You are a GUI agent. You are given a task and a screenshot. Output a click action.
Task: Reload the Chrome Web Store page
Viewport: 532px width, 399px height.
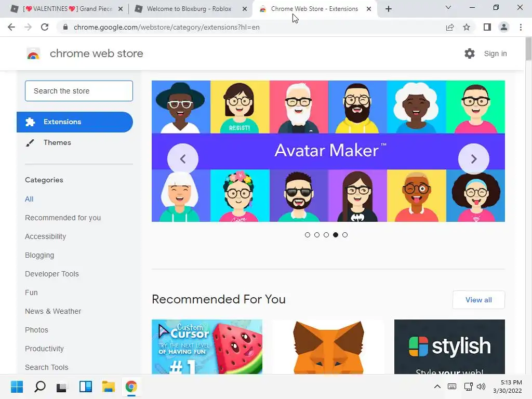pyautogui.click(x=45, y=27)
